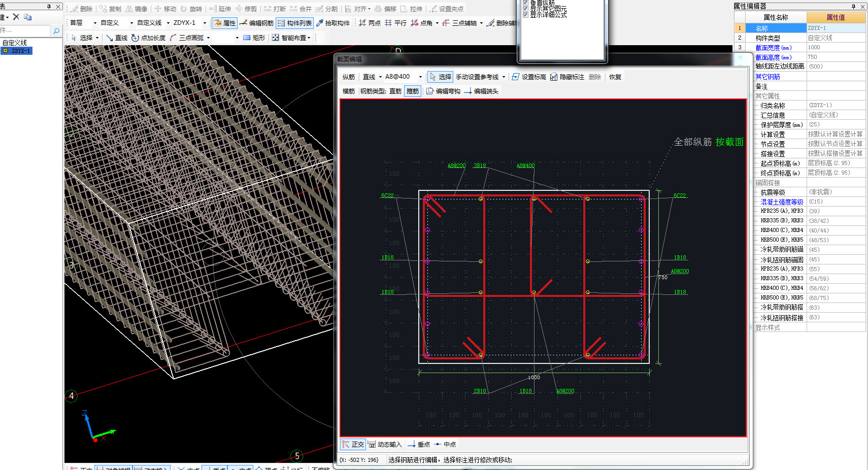Select the Split (分割) tool
Viewport: 868px width, 470px height.
[x=326, y=9]
